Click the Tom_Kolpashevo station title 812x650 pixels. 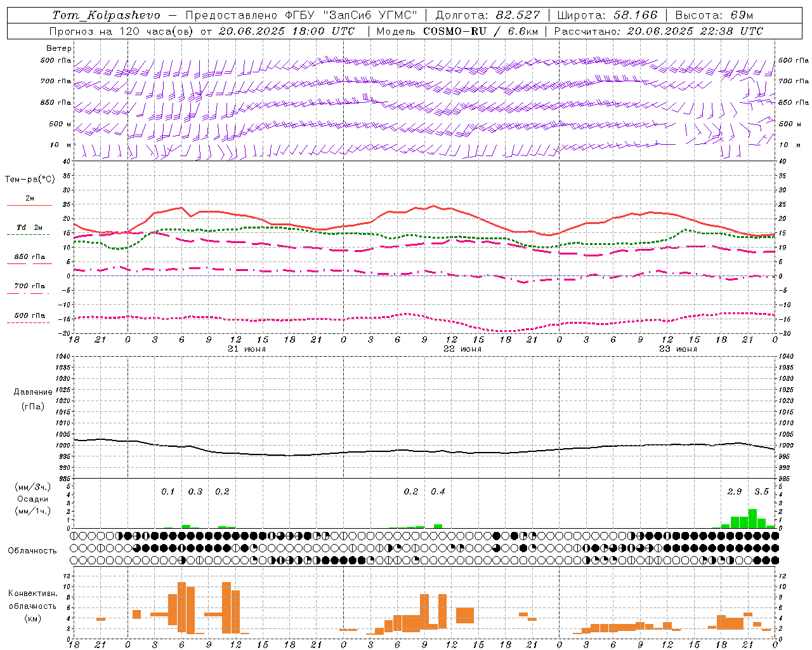106,15
